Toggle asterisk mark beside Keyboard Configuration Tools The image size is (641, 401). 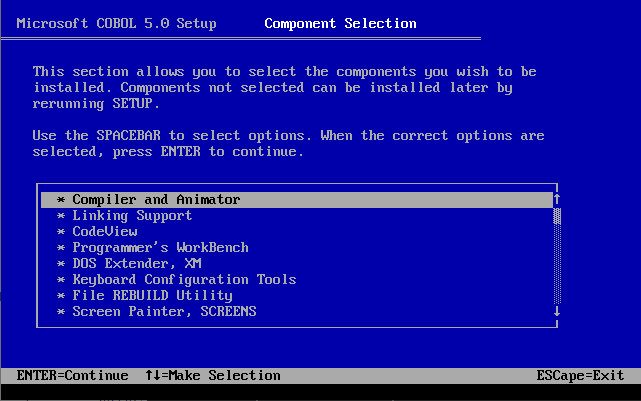pos(61,280)
